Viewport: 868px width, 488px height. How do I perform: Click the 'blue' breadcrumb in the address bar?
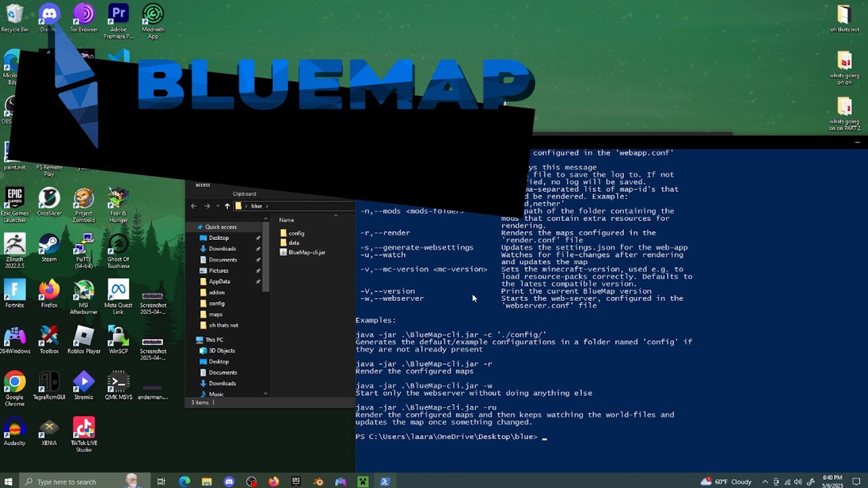pyautogui.click(x=256, y=206)
